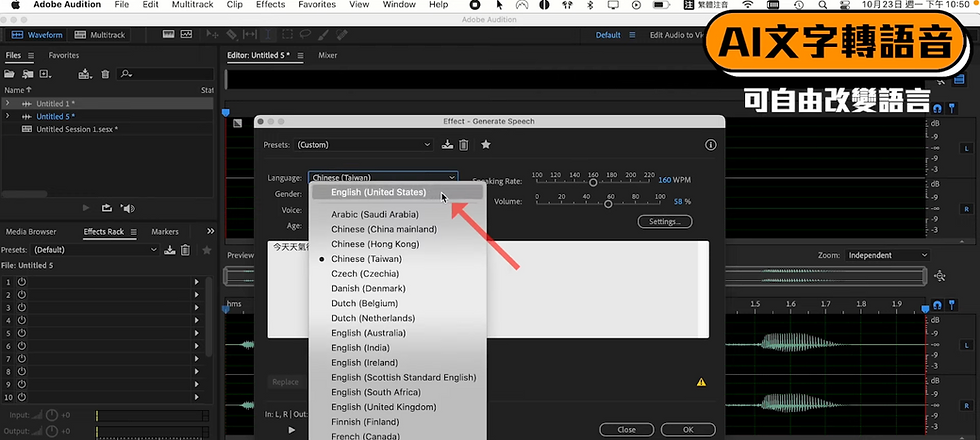Expand the Untitled 5 file entry

coord(8,116)
